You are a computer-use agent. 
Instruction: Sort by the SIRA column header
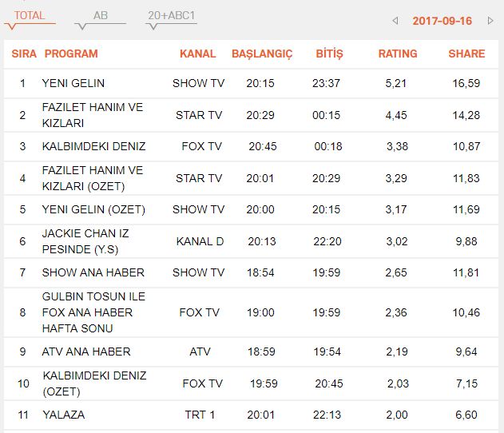coord(24,54)
